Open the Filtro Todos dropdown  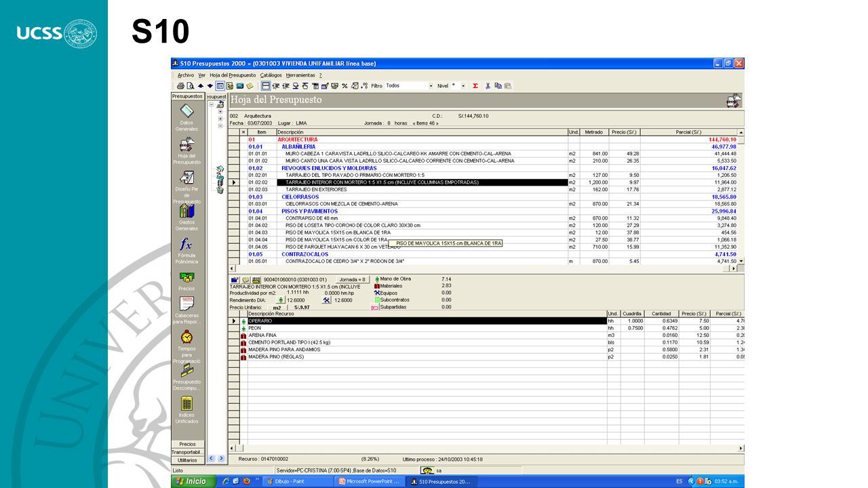click(x=431, y=86)
